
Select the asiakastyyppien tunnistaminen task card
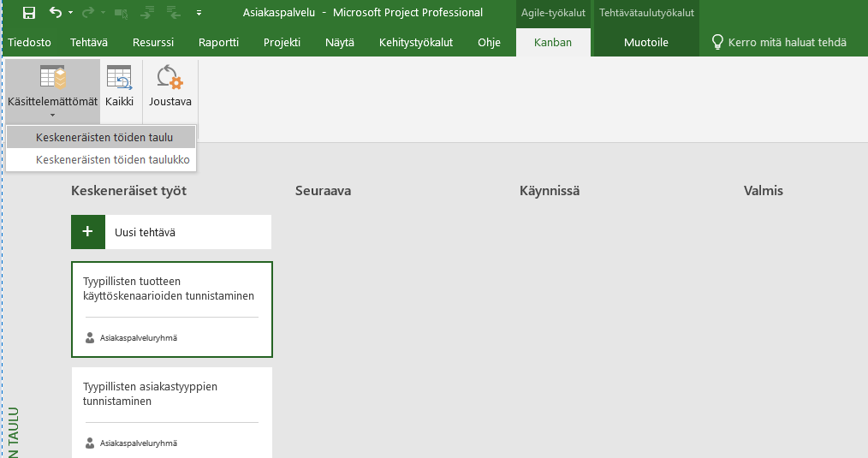pos(171,411)
